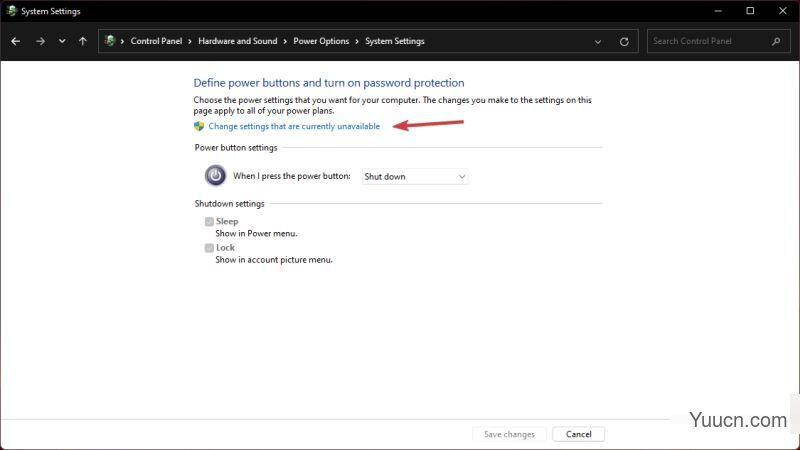Toggle the Sleep checkbox
The image size is (800, 450).
(209, 221)
